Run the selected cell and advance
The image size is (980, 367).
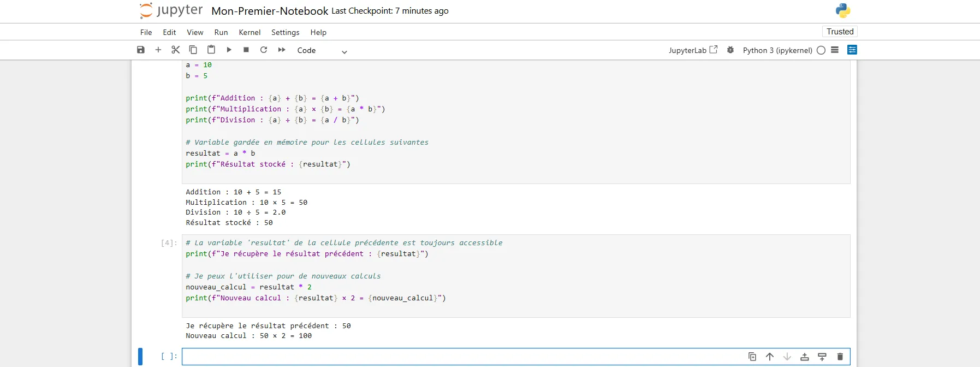pos(229,50)
